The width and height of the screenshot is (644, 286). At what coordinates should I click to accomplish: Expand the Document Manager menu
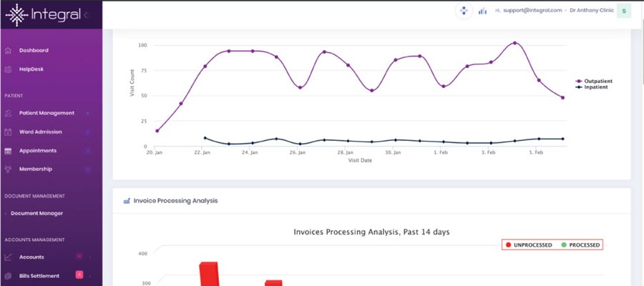36,213
